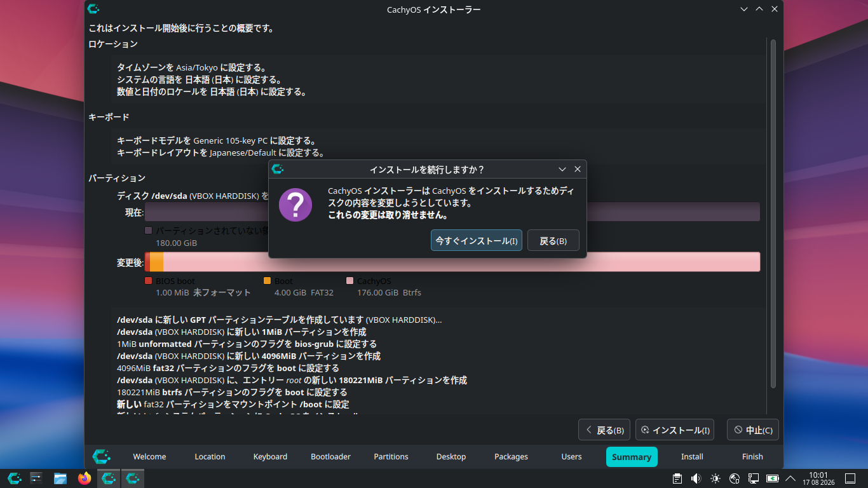
Task: Click the 現在 current disk layout bar
Action: point(452,212)
